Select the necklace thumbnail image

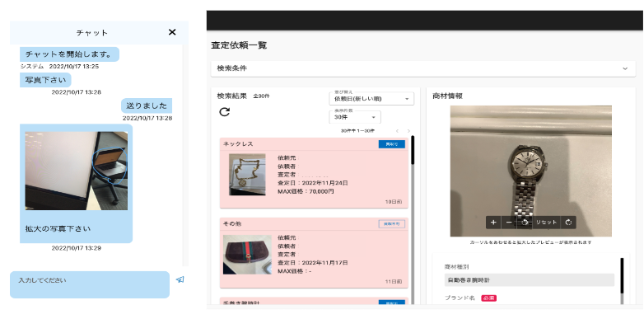247,174
